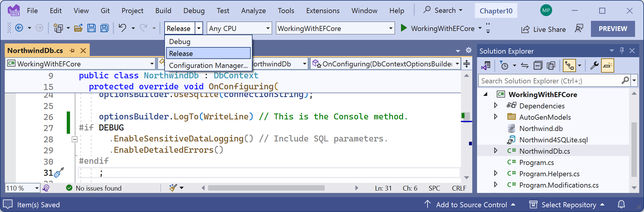Select Debug in the configuration list

pos(208,41)
